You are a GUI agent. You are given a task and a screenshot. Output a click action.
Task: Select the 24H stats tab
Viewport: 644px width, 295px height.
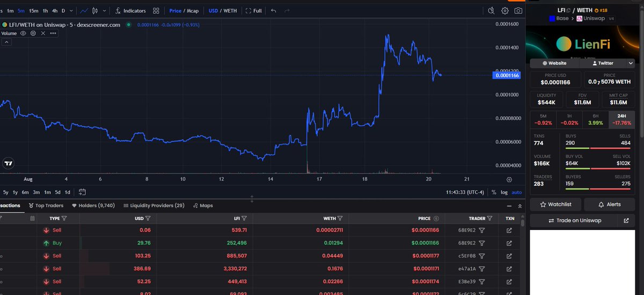point(621,119)
